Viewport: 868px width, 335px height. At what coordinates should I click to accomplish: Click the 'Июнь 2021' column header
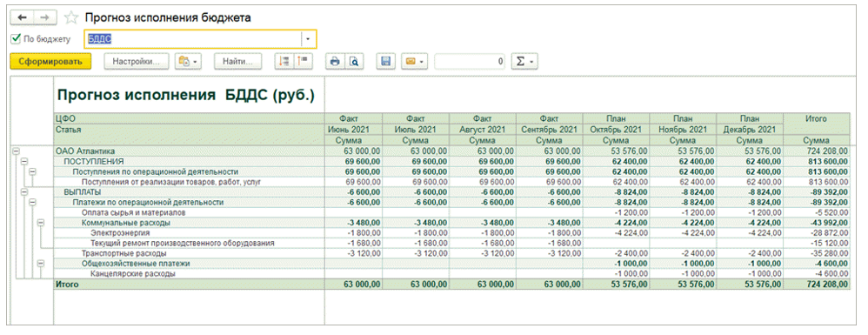pos(352,131)
